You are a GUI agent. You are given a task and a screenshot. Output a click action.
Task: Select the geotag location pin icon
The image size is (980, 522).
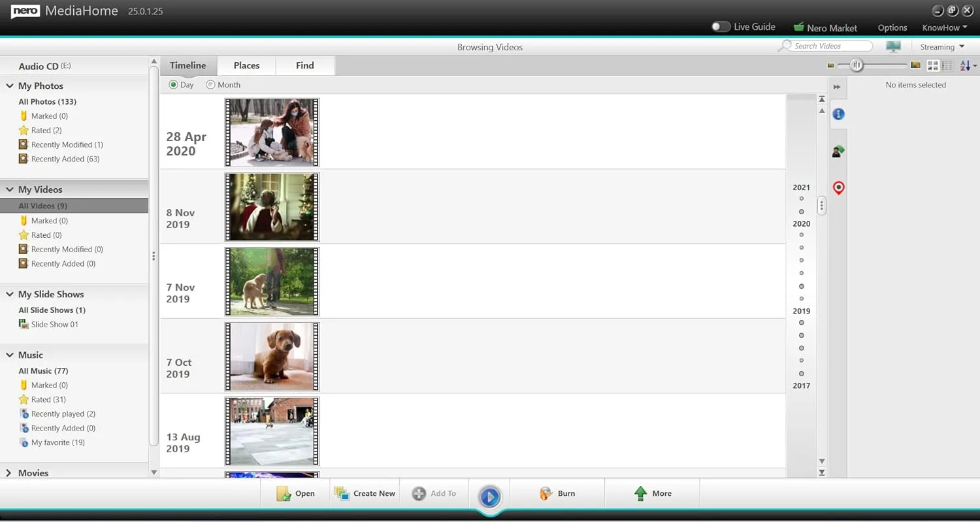838,188
